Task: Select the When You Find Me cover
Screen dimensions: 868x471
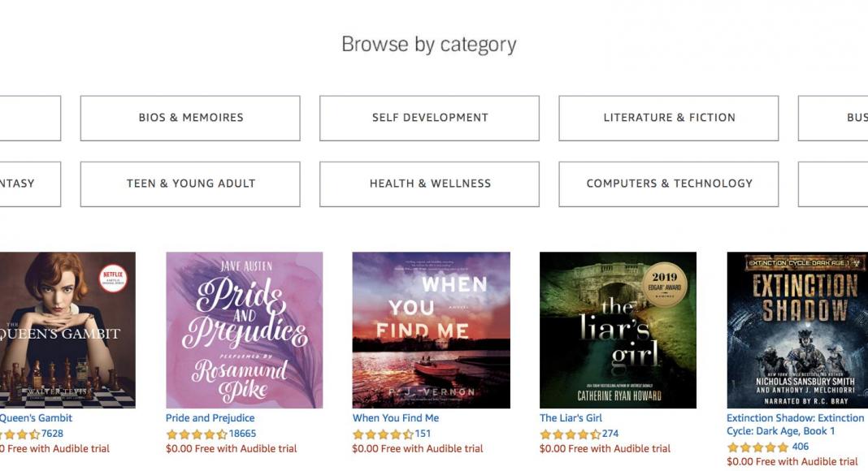Action: coord(431,330)
